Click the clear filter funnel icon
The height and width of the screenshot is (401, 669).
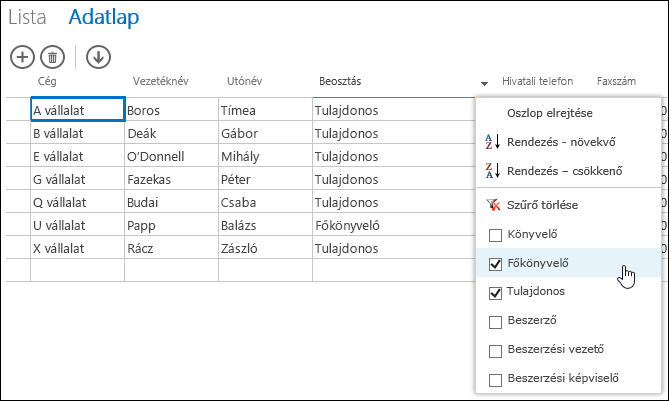[x=493, y=205]
